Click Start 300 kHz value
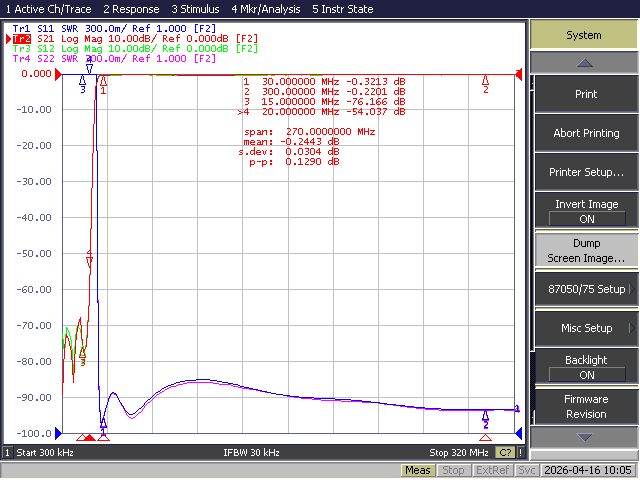Viewport: 640px width, 480px height. 45,453
